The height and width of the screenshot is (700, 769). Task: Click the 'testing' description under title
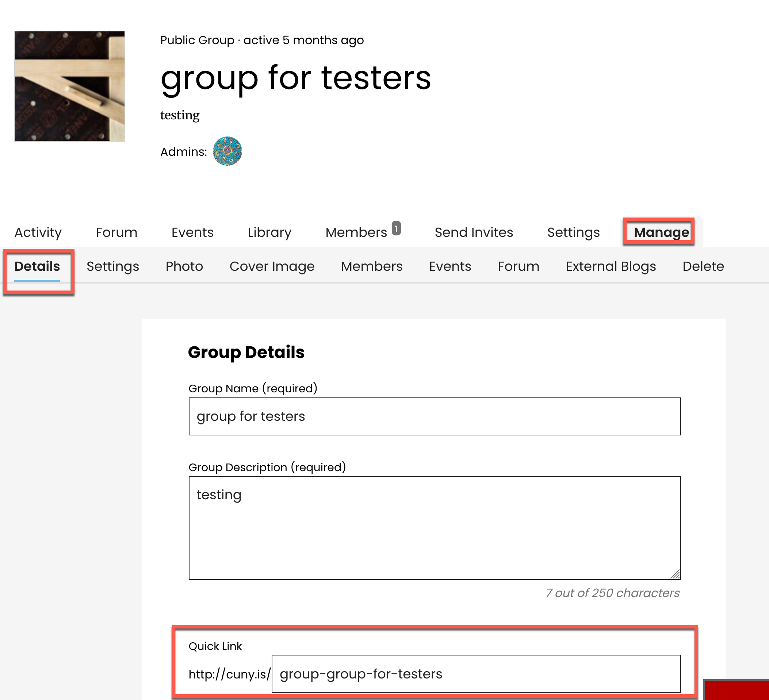180,115
